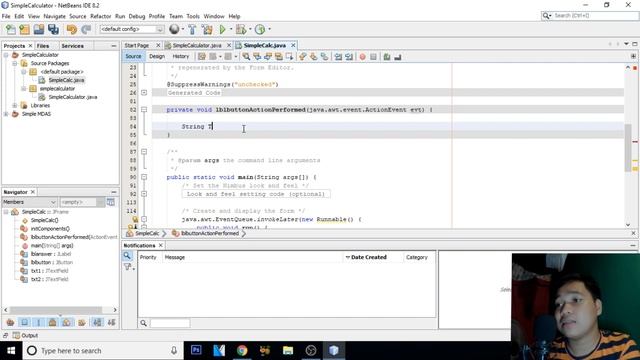Collapse the lblbuttonActionPerformed method fold
Image resolution: width=640 pixels, height=360 pixels.
point(144,109)
